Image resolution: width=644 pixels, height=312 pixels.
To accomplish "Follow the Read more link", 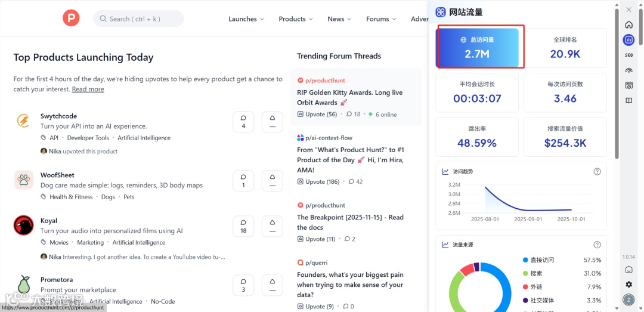I will [x=88, y=89].
